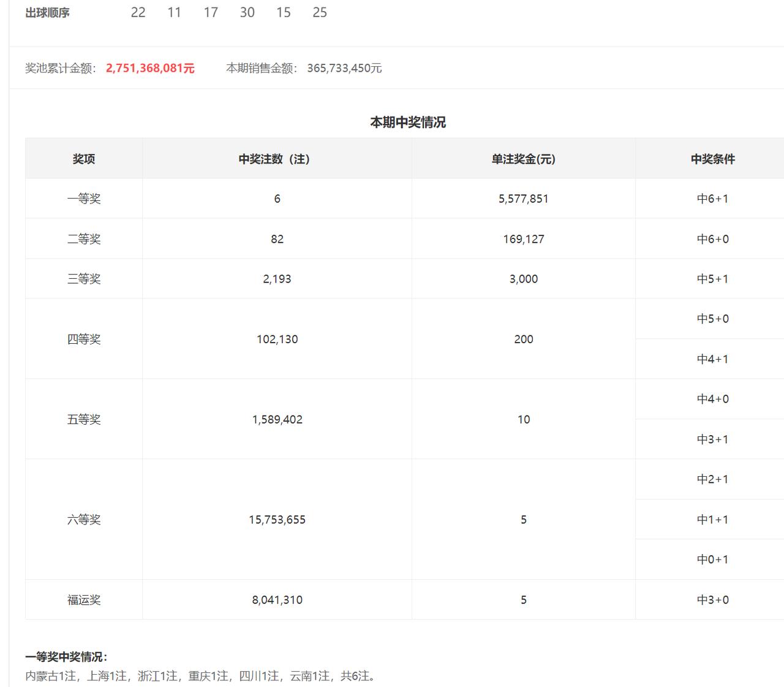784x687 pixels.
Task: Click the 四等奖 winning count 102,130
Action: click(277, 339)
